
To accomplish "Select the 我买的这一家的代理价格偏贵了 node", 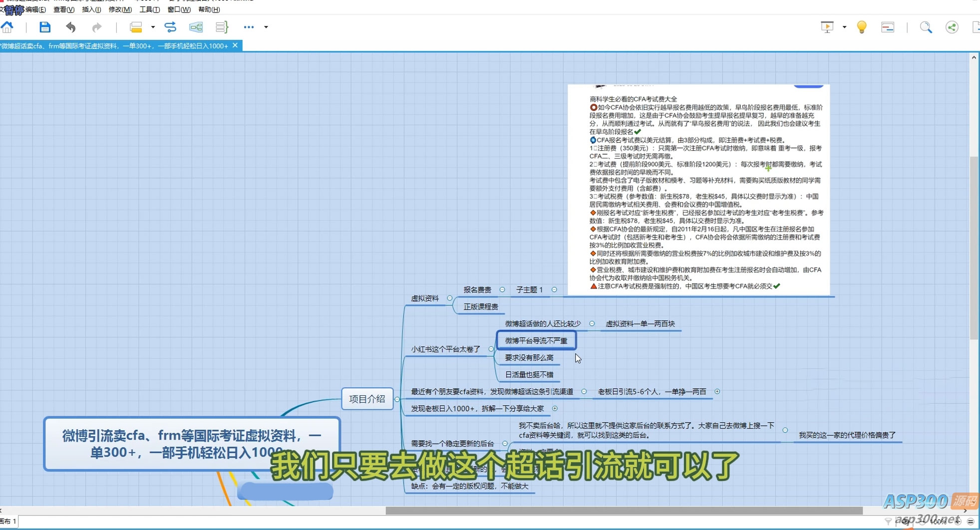I will point(847,435).
